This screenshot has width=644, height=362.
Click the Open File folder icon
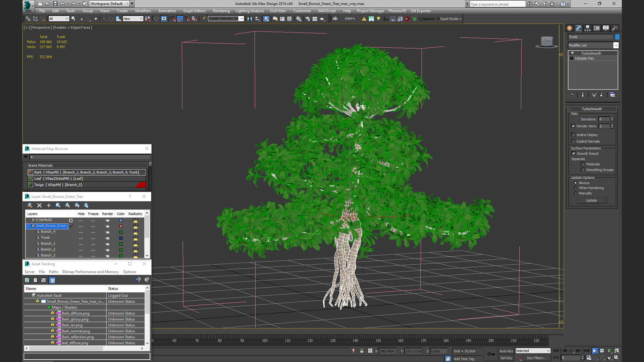click(48, 4)
